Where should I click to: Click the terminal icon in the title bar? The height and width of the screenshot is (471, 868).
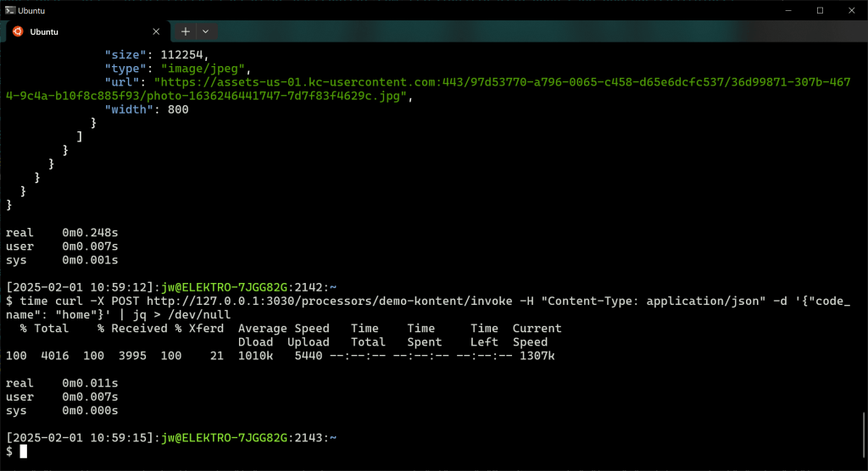(9, 10)
